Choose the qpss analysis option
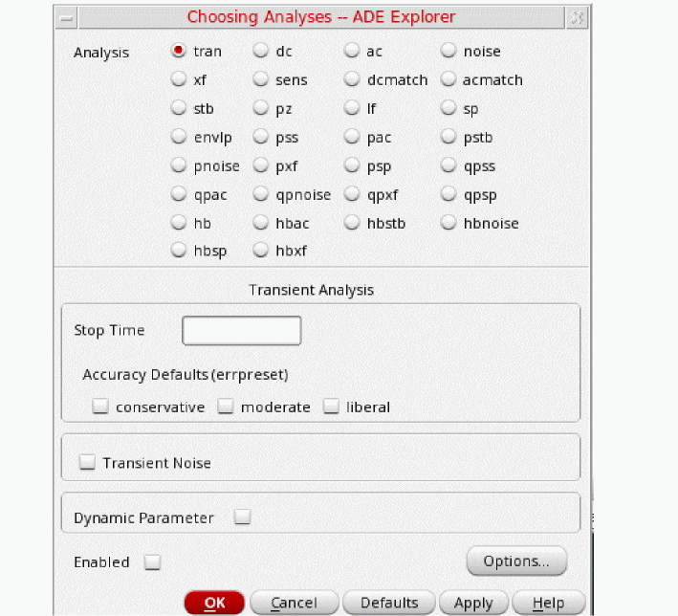 (448, 165)
